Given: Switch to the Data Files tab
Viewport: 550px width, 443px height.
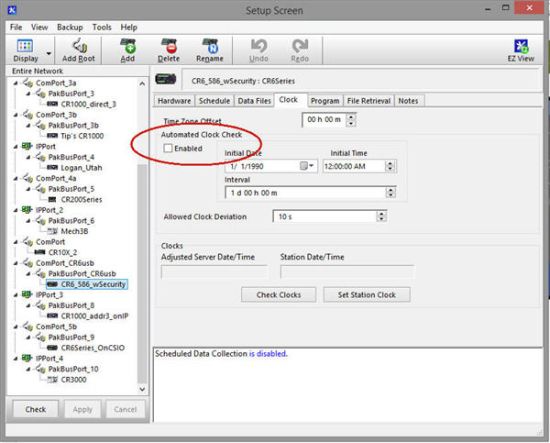Looking at the screenshot, I should pyautogui.click(x=254, y=101).
